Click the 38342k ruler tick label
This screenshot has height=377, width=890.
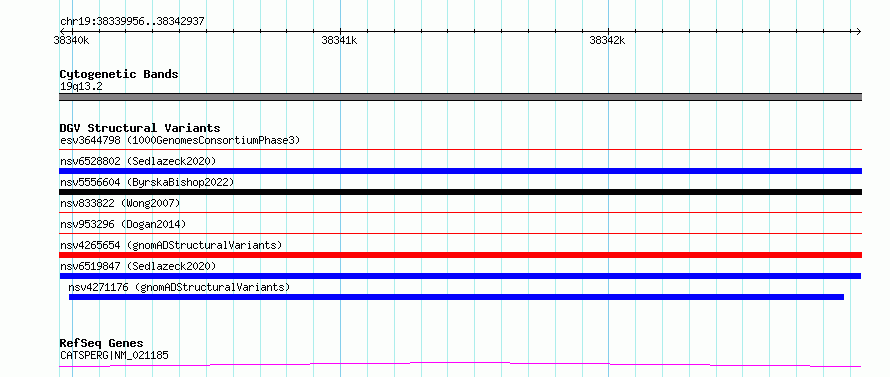pos(607,40)
